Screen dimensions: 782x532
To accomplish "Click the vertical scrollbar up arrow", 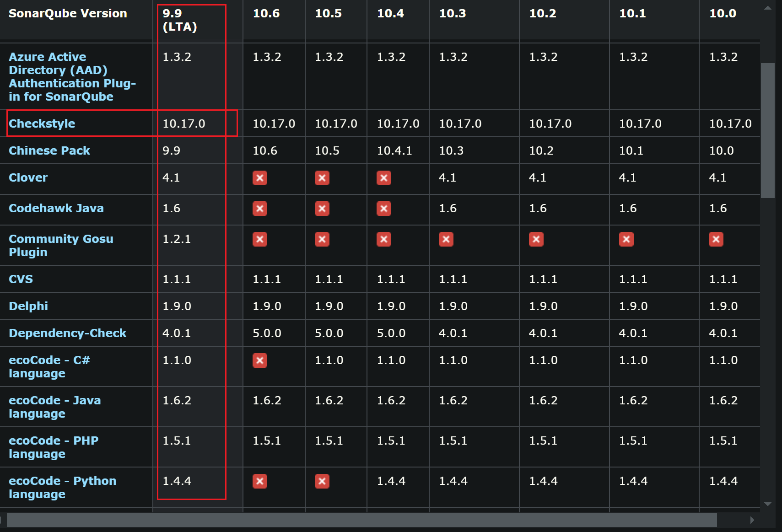I will tap(767, 8).
